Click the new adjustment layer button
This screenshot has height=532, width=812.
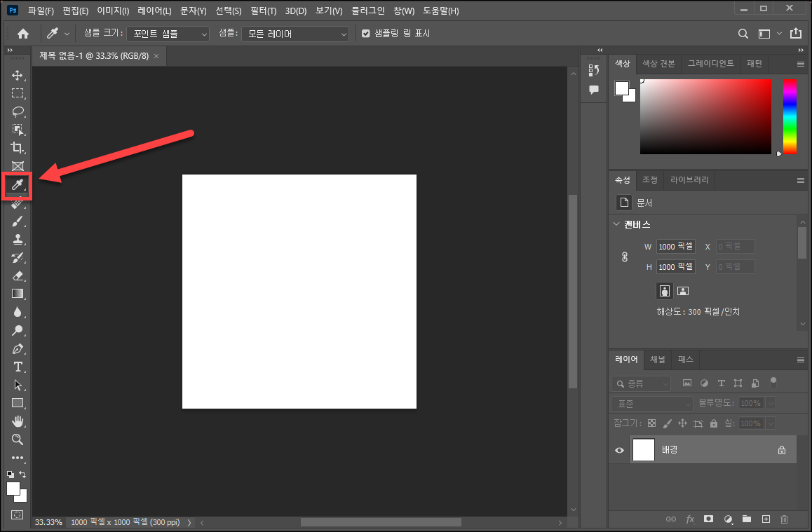(728, 519)
